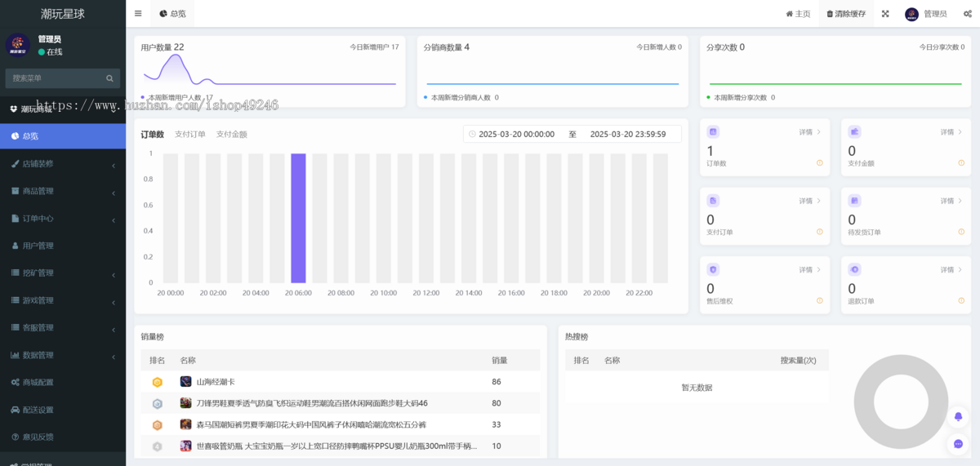This screenshot has width=980, height=466.
Task: Open 用户管理 in the sidebar
Action: click(63, 246)
